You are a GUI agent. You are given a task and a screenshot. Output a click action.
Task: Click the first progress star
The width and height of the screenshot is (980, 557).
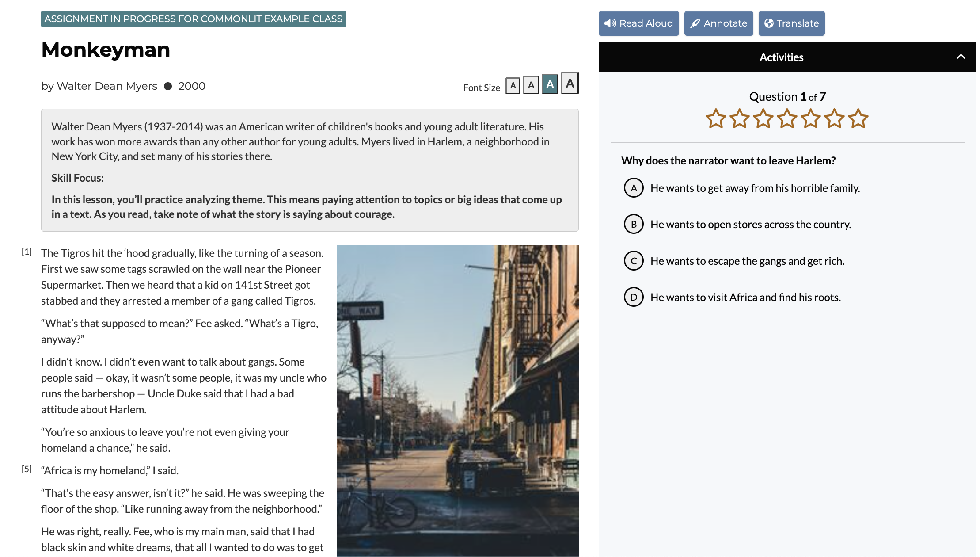(x=716, y=118)
